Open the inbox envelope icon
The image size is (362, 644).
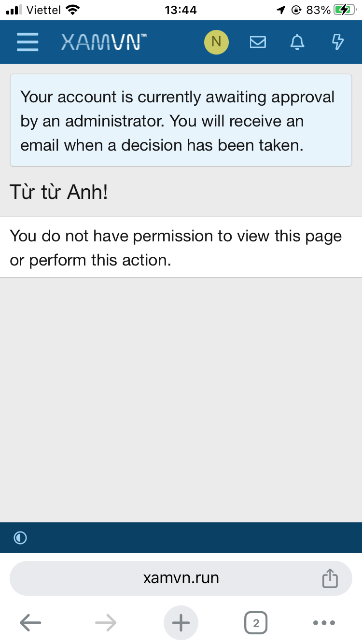pos(258,42)
